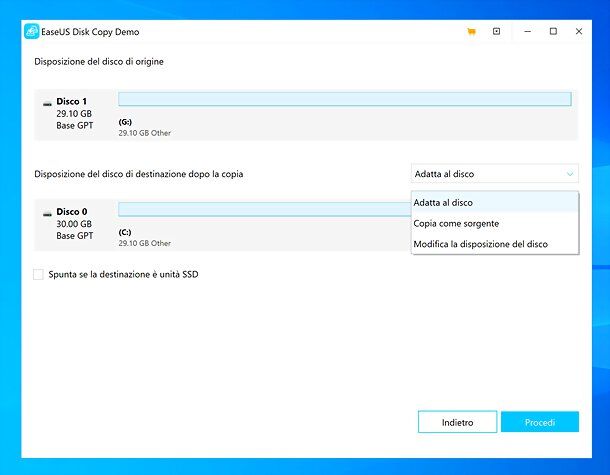Click Disposizione del disco di origine heading

[99, 61]
